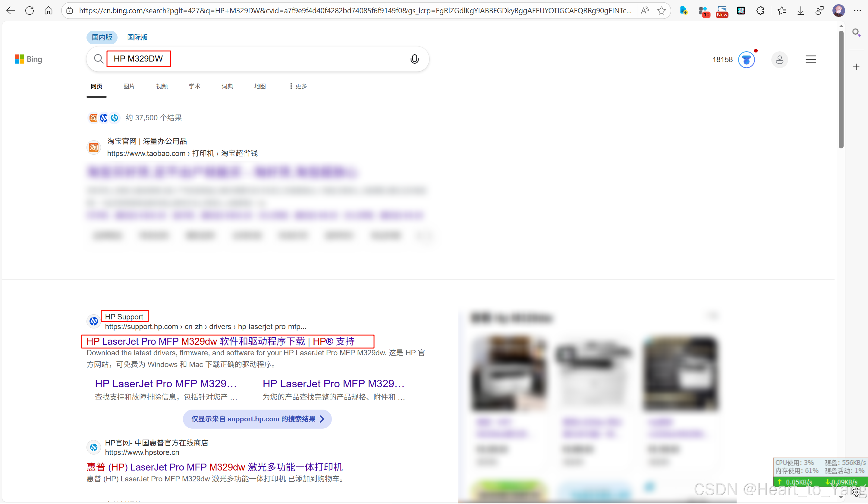Open HP LaserJet Pro MFP M329dw drivers link

click(220, 341)
